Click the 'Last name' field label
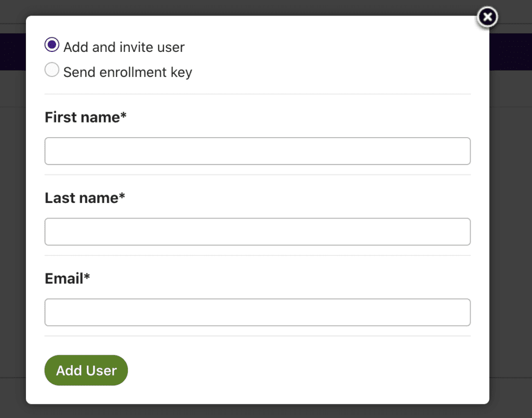The width and height of the screenshot is (532, 418). (x=82, y=198)
